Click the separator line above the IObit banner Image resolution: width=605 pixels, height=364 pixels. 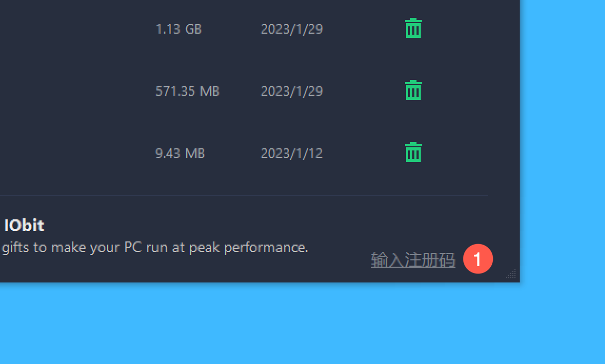point(244,196)
